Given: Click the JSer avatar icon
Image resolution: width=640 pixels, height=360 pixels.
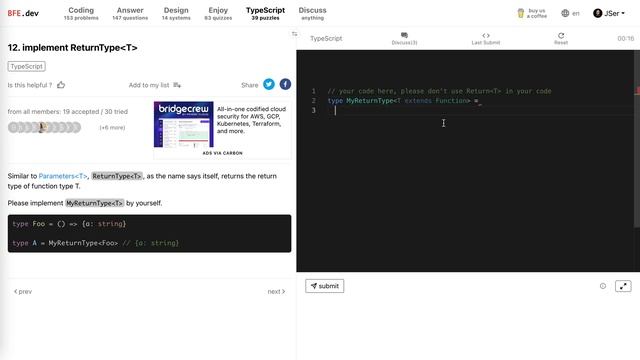Looking at the screenshot, I should pyautogui.click(x=598, y=13).
